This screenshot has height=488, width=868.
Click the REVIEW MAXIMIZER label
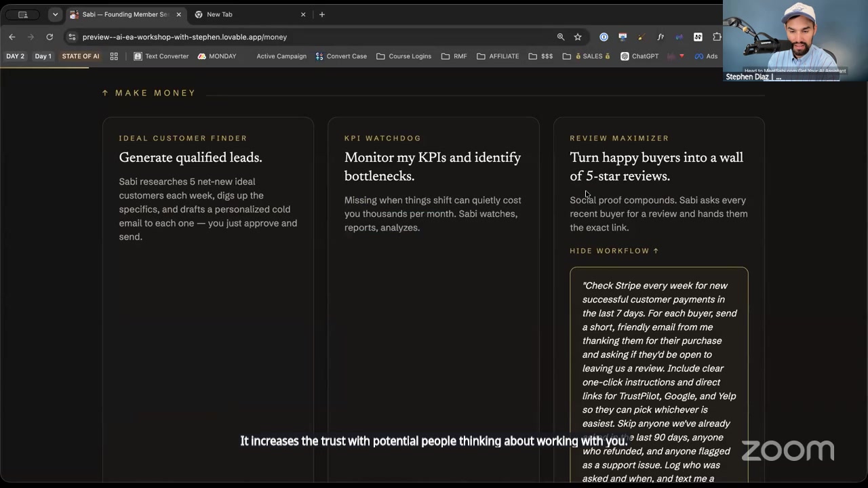click(620, 138)
